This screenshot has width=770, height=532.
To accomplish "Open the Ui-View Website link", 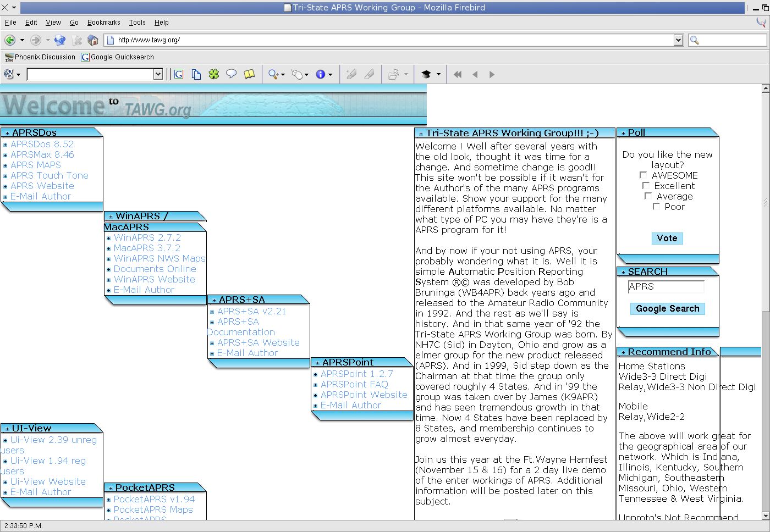I will point(48,481).
